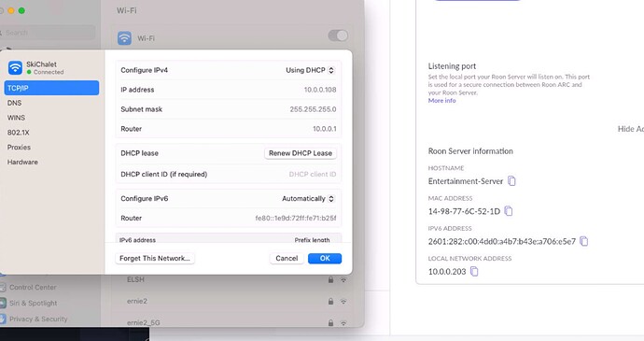This screenshot has height=341, width=644.
Task: Click the Privacy & Security sidebar icon
Action: 3,319
